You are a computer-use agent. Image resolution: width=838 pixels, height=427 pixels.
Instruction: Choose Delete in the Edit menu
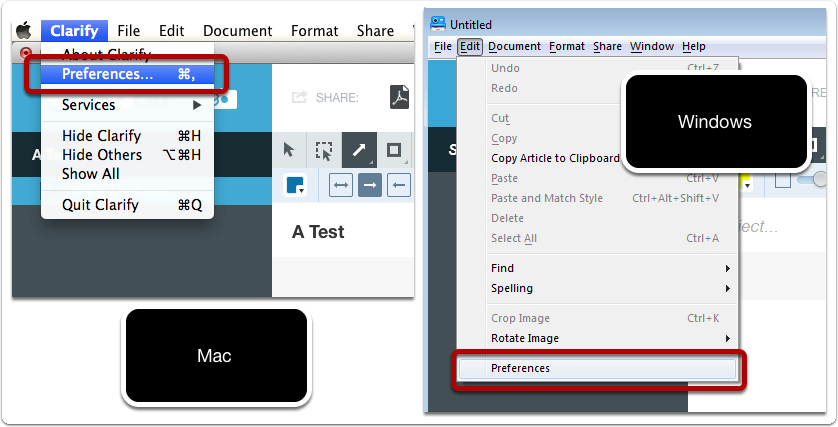point(597,218)
